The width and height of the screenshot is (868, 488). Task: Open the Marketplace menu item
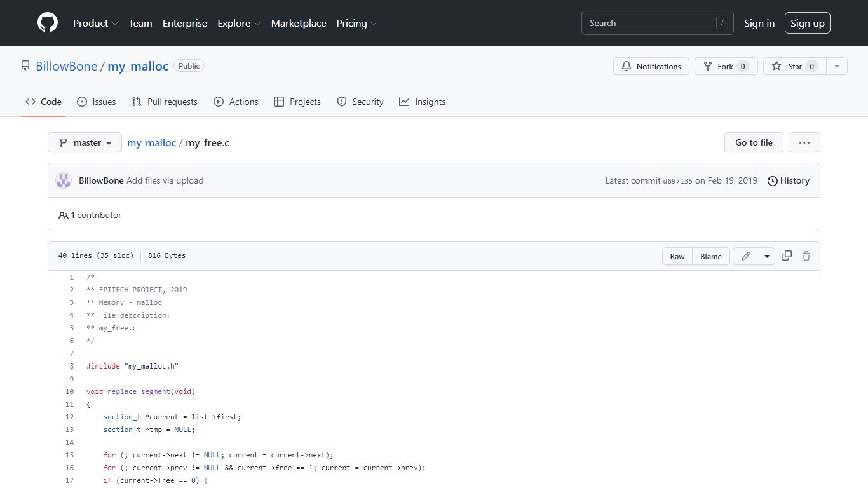pos(299,23)
